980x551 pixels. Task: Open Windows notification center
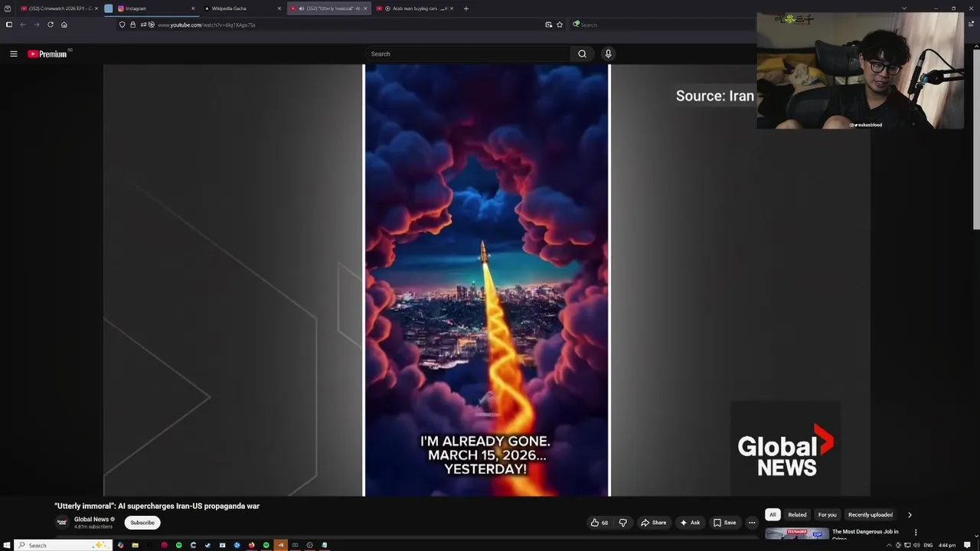[x=968, y=545]
